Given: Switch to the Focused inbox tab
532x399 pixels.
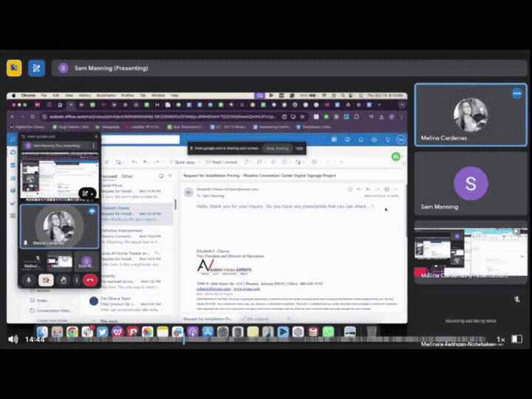Looking at the screenshot, I should 109,176.
